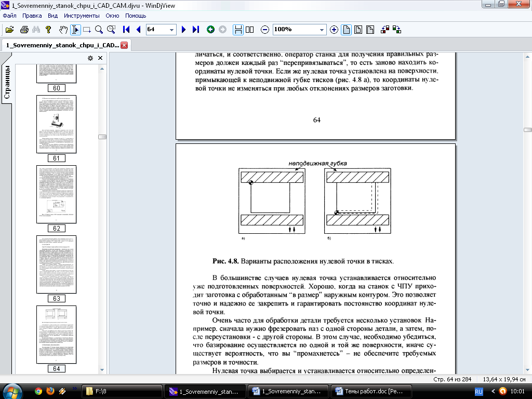Toggle continuous single page layout

pyautogui.click(x=238, y=30)
